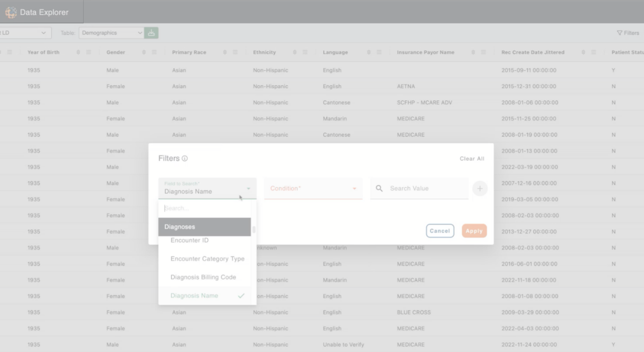Open Ethnicity column menu icon
This screenshot has width=644, height=352.
click(305, 52)
